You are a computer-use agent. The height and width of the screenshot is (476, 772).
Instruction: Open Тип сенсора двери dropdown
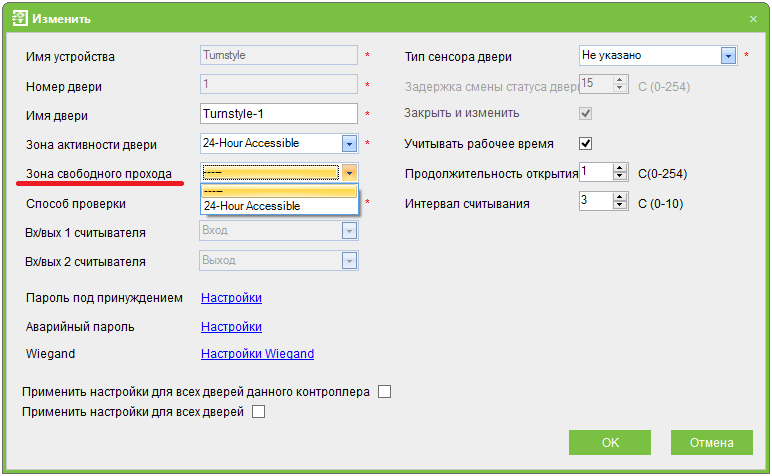point(728,56)
